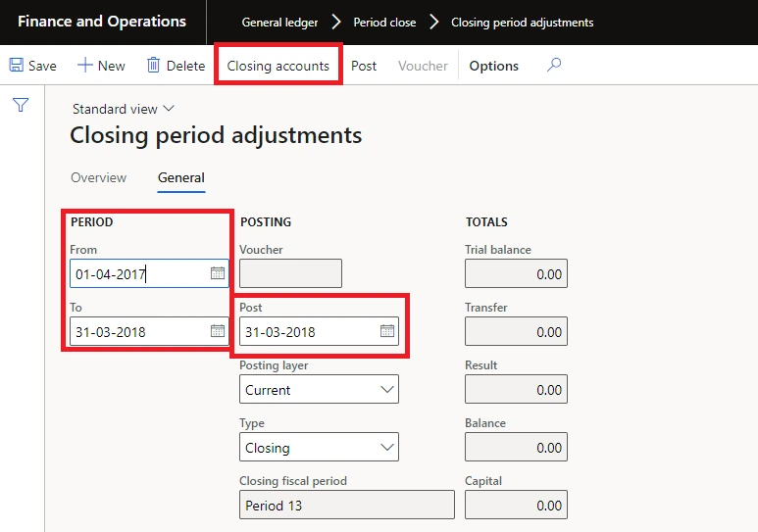Switch to the Overview tab
Image resolution: width=758 pixels, height=532 pixels.
tap(99, 177)
